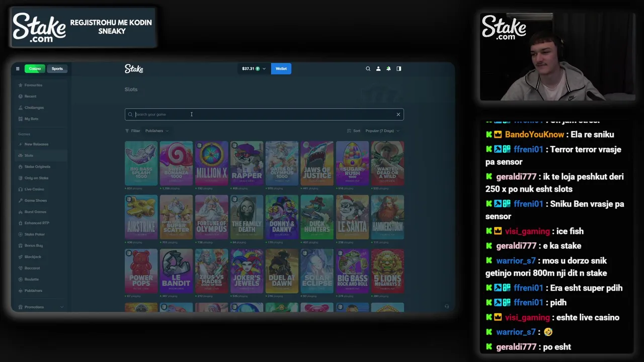Viewport: 644px width, 362px height.
Task: Open the Super Scatter game
Action: tap(176, 217)
